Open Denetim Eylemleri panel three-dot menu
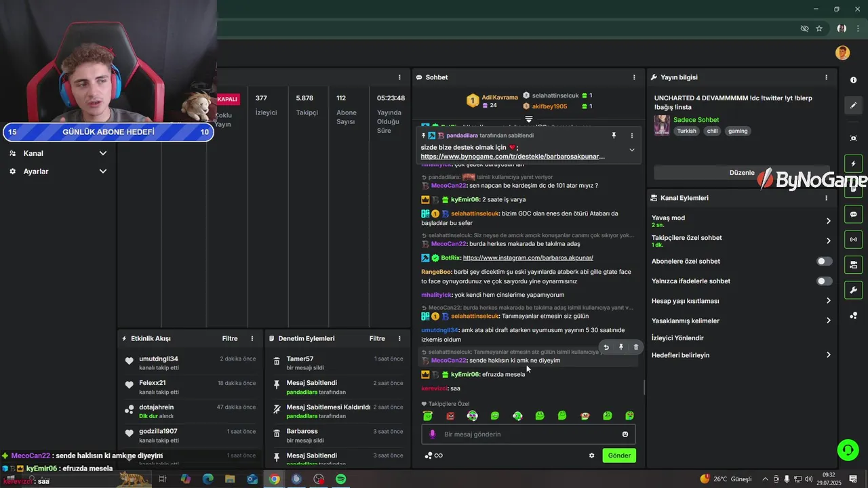 click(x=399, y=338)
